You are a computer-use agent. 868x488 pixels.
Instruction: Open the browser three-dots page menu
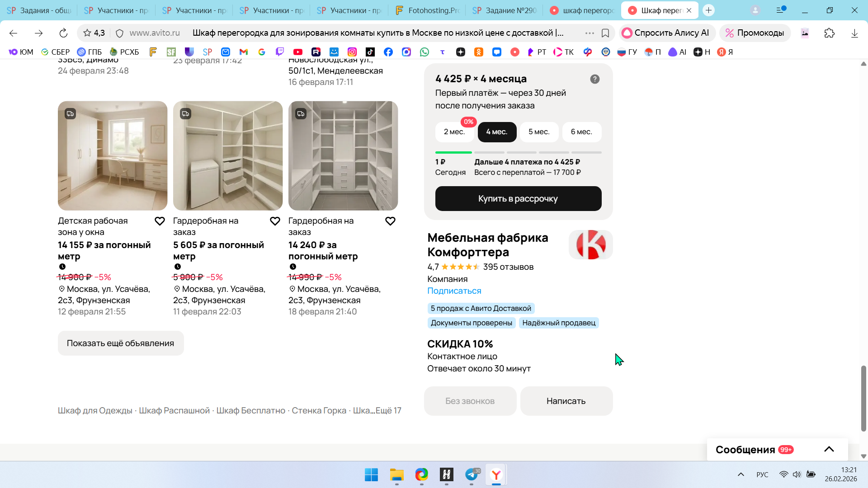(x=590, y=33)
